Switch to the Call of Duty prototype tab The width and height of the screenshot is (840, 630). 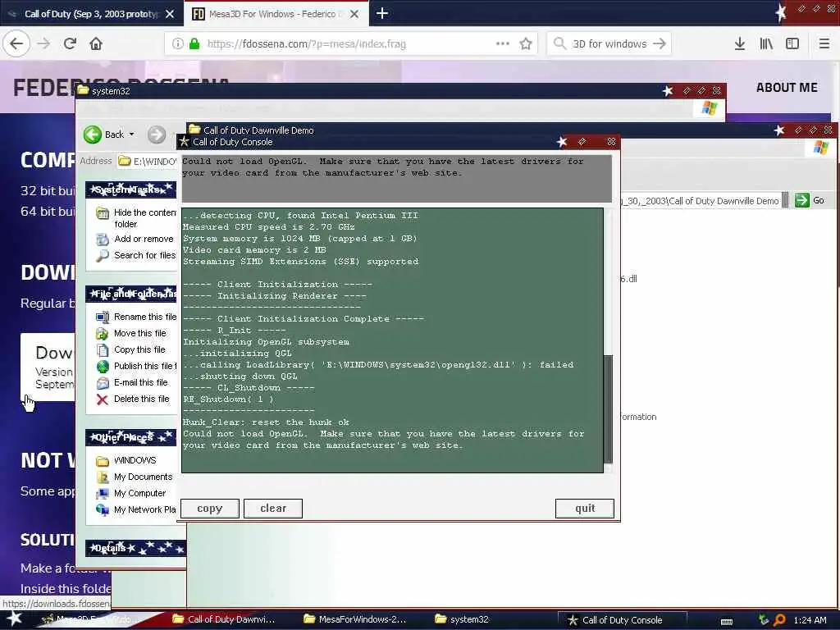[x=92, y=14]
